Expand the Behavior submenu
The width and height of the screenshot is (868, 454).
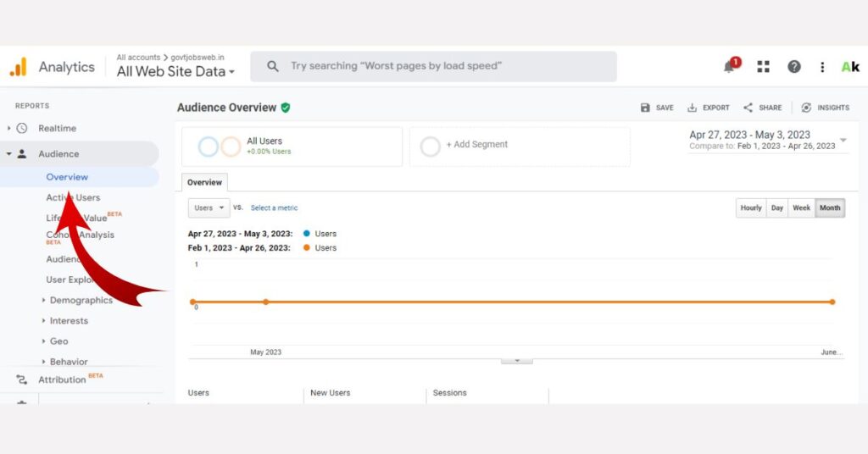(44, 362)
